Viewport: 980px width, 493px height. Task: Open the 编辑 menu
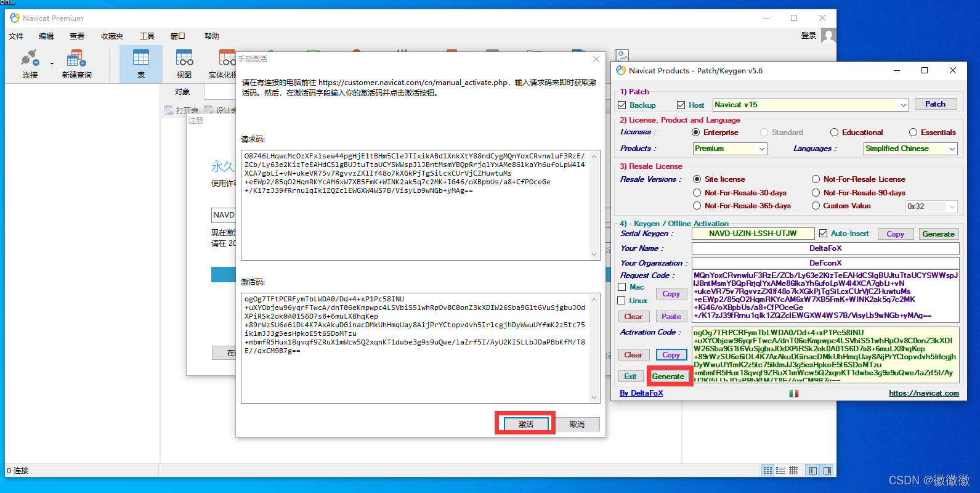pyautogui.click(x=46, y=36)
